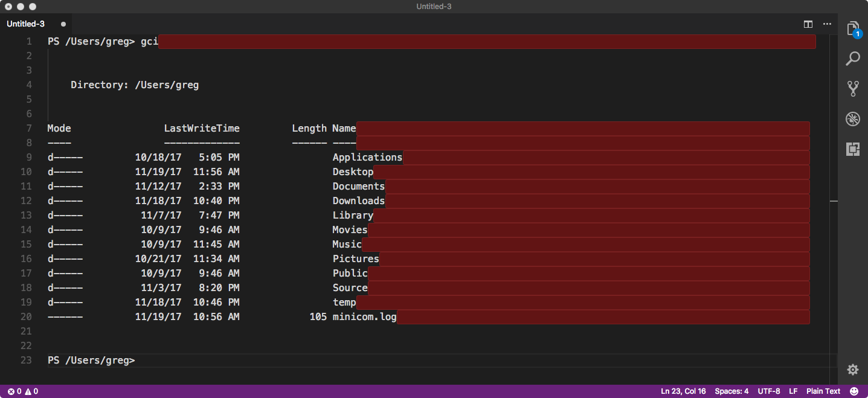
Task: Select the Untitled-3 editor tab
Action: click(36, 24)
